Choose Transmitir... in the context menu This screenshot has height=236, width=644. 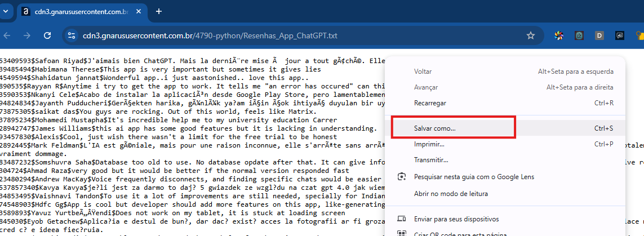505,160
